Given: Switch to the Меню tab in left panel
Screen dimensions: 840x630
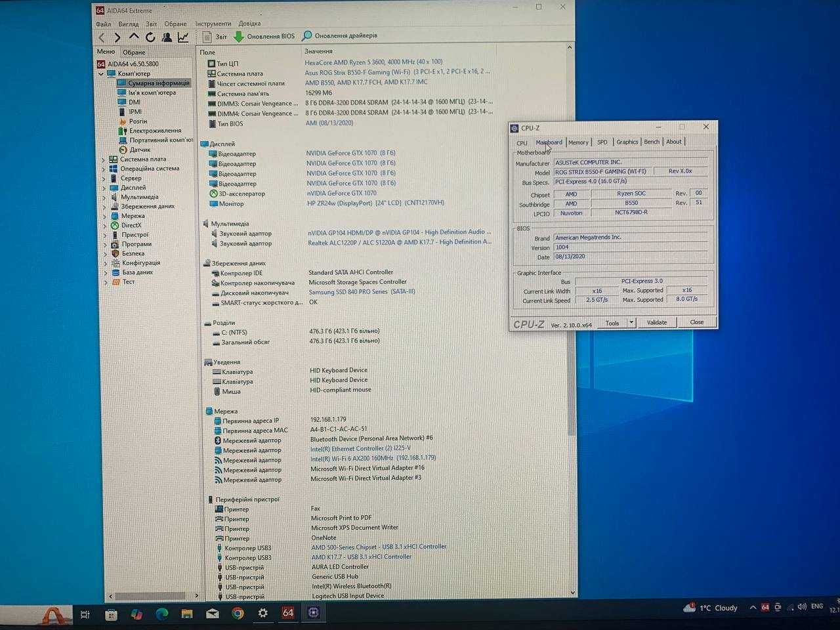Looking at the screenshot, I should pos(106,51).
